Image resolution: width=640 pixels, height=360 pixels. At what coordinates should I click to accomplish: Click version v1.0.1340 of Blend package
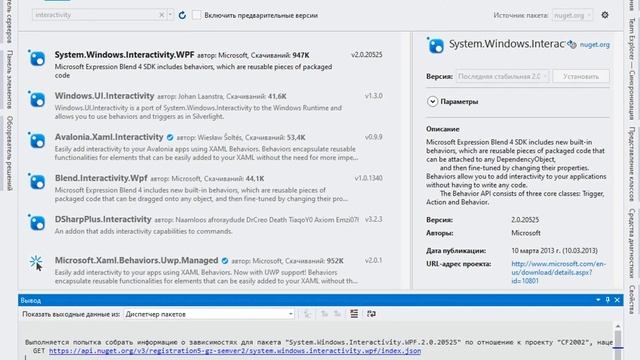click(x=368, y=178)
